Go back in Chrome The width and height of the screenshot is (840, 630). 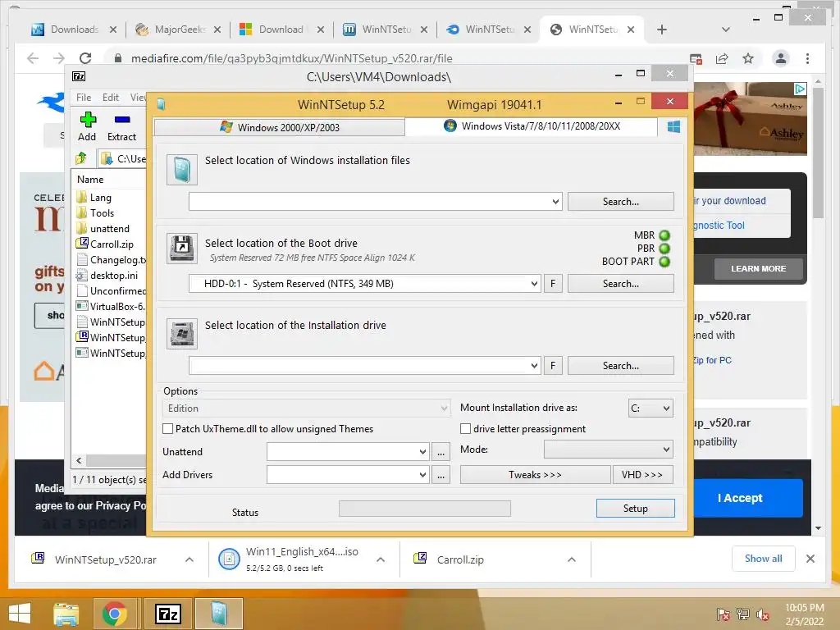tap(33, 58)
